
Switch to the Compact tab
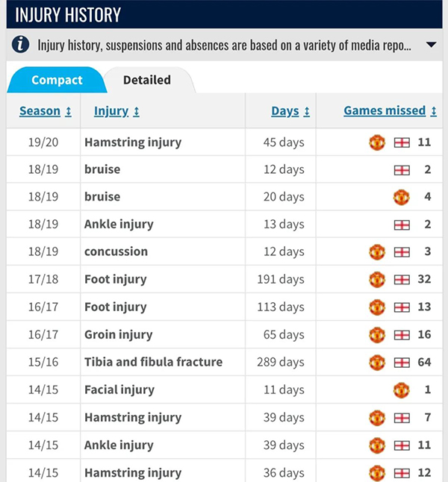pos(57,80)
